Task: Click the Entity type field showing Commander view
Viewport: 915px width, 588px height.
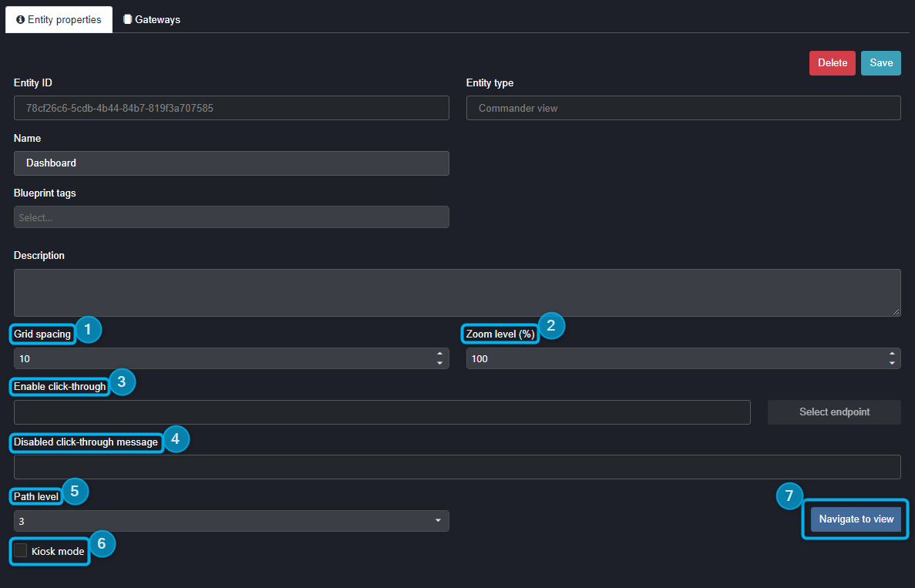Action: 683,107
